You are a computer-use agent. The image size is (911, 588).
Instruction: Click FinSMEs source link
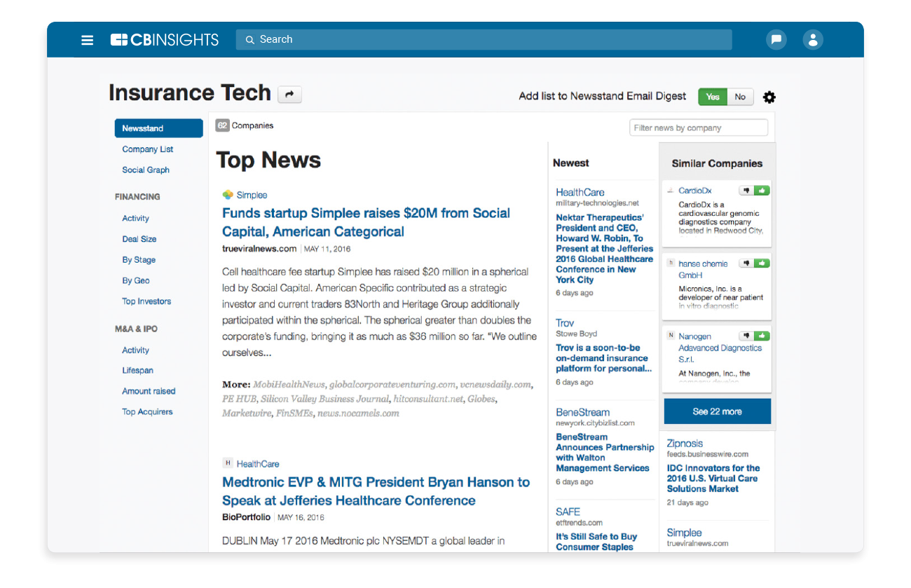pos(293,413)
